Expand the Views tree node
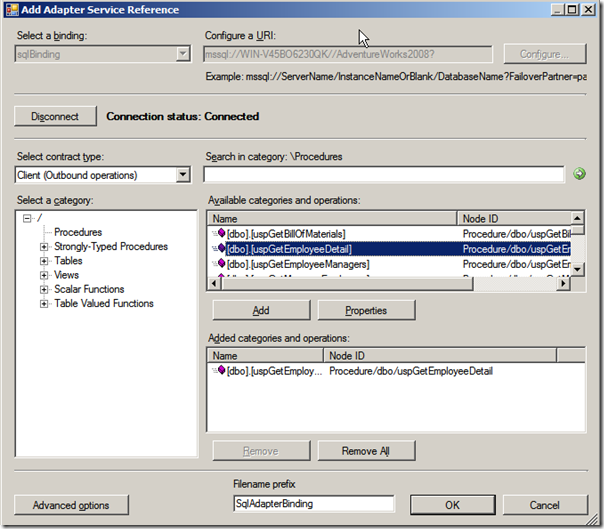 pyautogui.click(x=44, y=275)
